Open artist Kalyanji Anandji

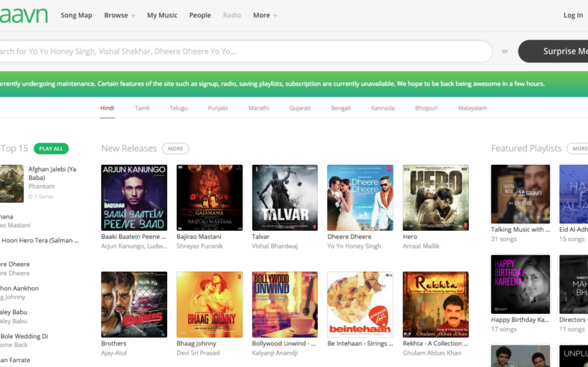point(273,353)
